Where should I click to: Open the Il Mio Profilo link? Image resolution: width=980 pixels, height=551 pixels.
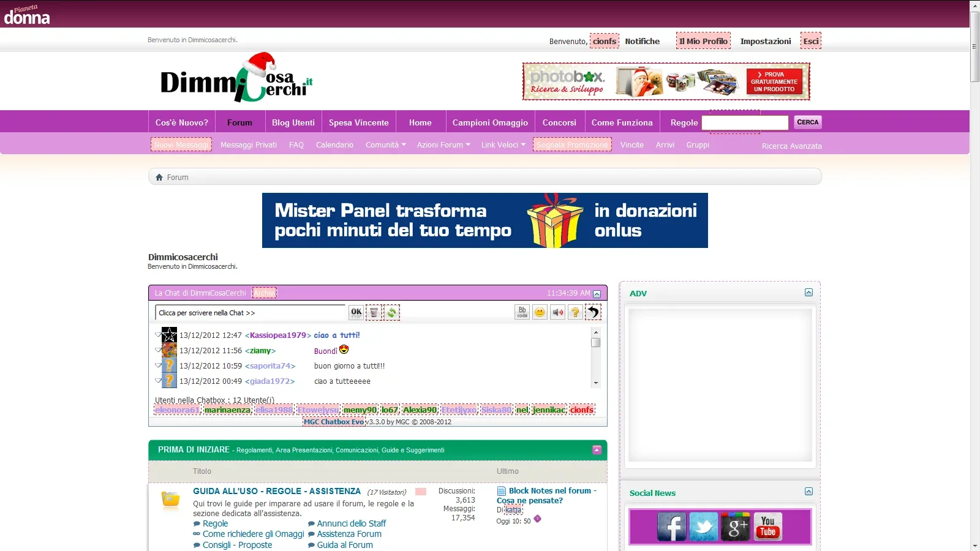(703, 41)
